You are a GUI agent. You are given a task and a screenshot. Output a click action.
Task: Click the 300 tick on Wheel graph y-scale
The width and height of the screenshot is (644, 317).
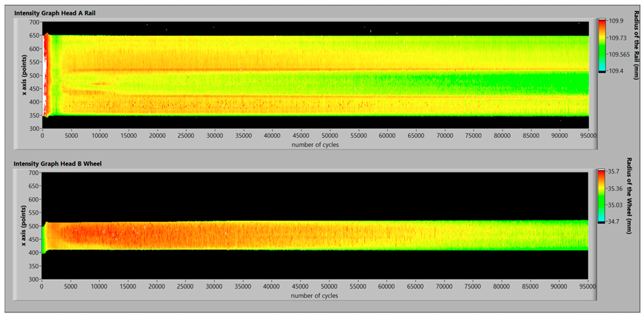tap(34, 279)
